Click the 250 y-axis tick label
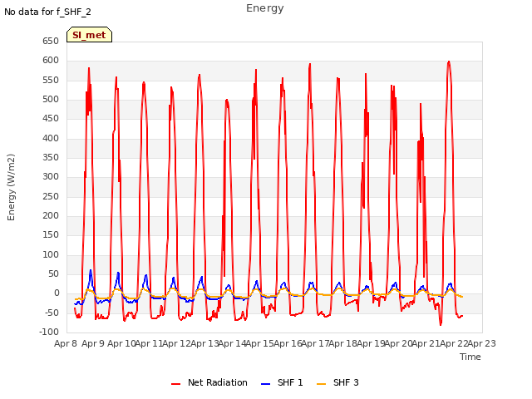 coord(51,196)
